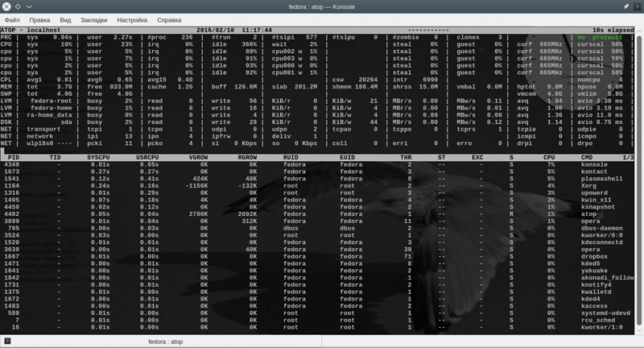Viewport: 644px width, 348px height.
Task: Click the dbus-daemon process name
Action: coord(601,228)
